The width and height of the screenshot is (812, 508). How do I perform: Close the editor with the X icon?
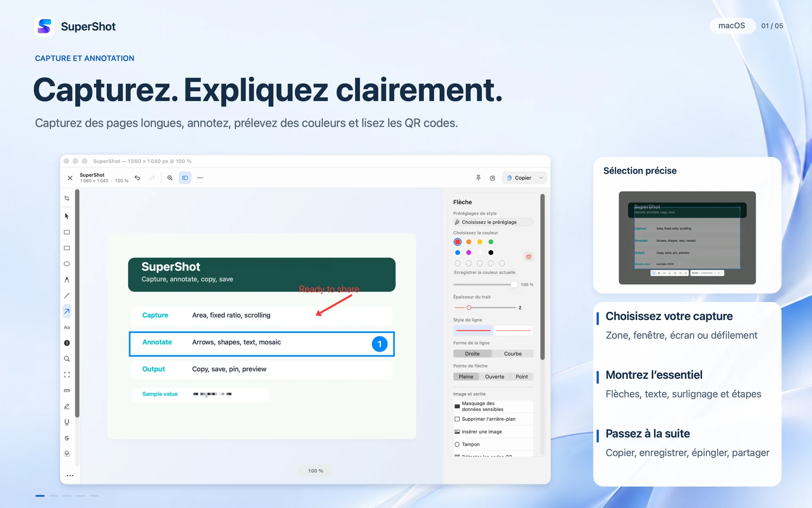point(70,178)
